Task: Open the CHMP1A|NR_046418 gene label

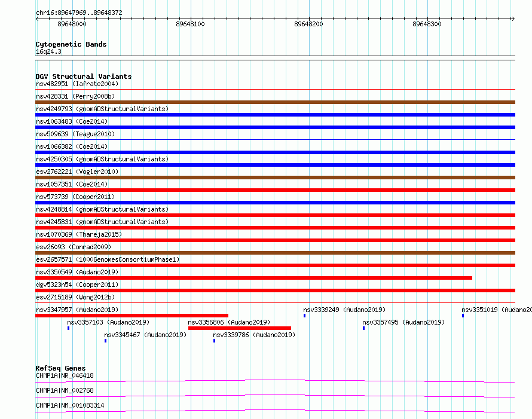Action: click(x=65, y=375)
